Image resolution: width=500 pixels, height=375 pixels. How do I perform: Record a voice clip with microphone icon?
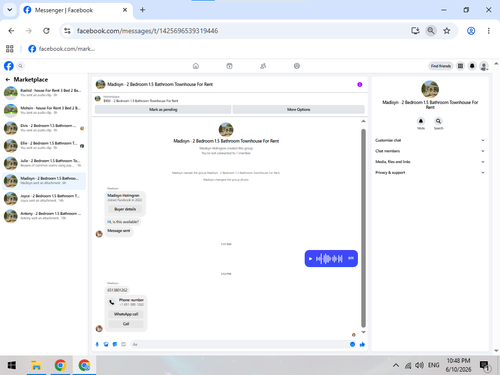[97, 344]
